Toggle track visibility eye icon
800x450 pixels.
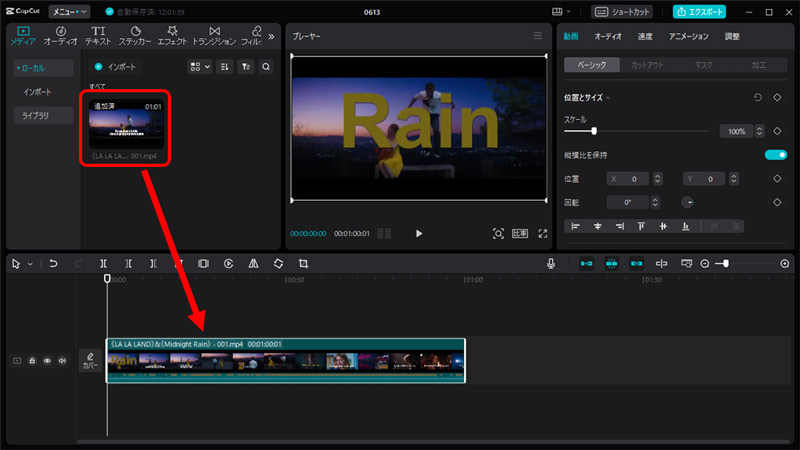click(47, 360)
